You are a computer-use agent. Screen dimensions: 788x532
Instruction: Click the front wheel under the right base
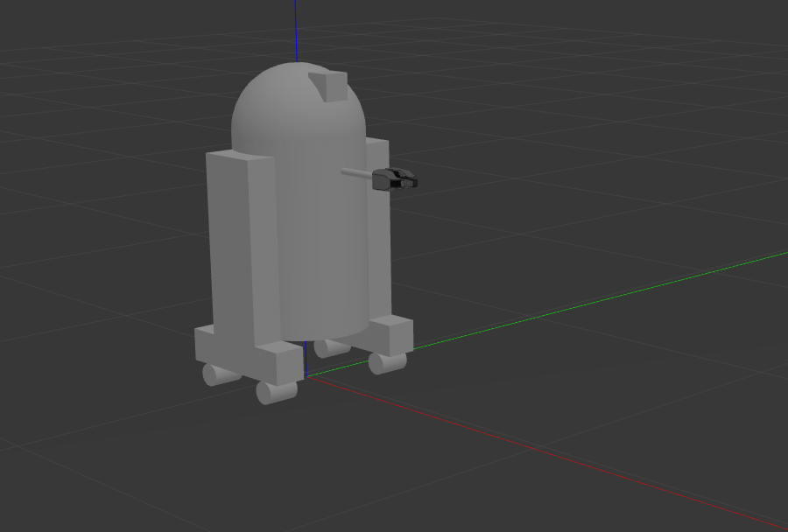[387, 363]
